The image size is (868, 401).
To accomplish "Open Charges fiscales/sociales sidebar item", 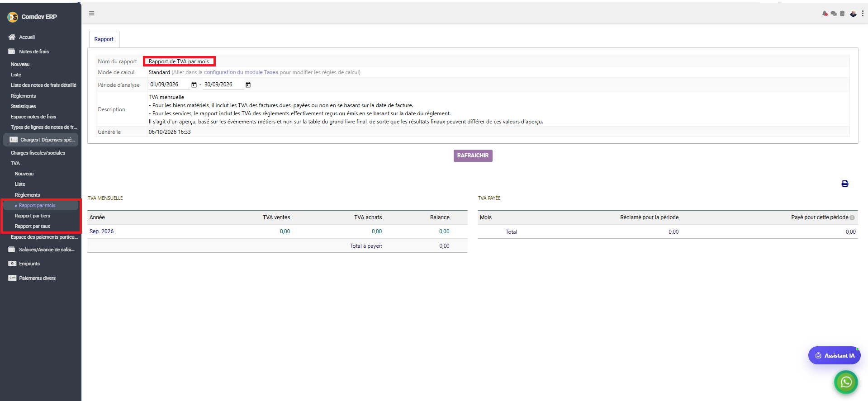I will (38, 153).
